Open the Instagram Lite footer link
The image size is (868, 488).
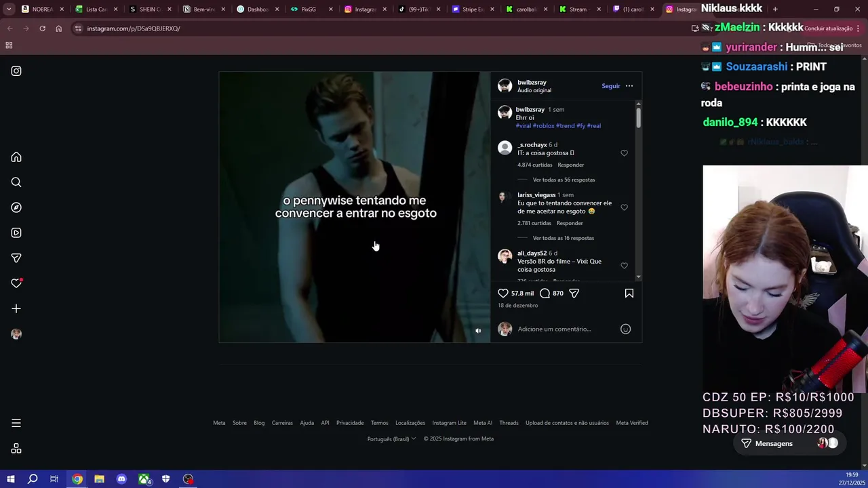pos(449,423)
